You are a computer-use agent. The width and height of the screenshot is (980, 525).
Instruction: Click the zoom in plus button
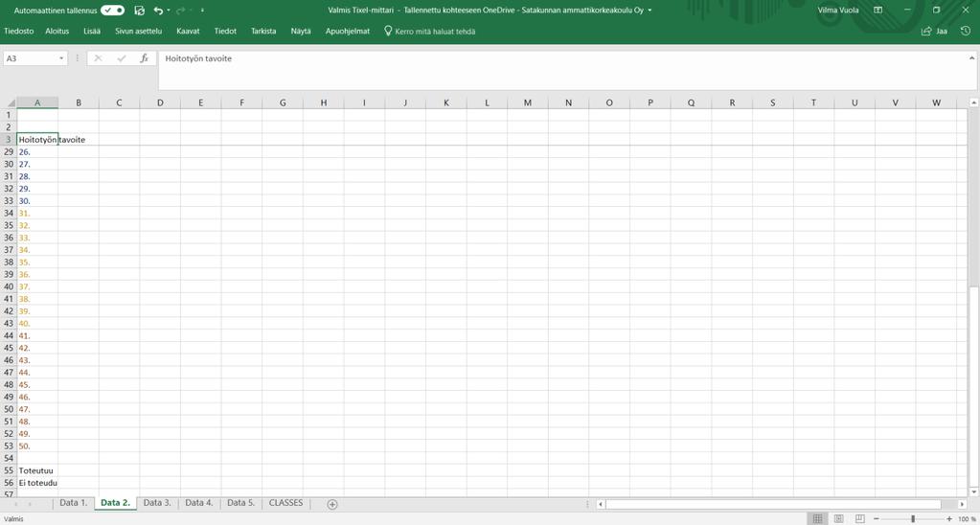point(949,518)
